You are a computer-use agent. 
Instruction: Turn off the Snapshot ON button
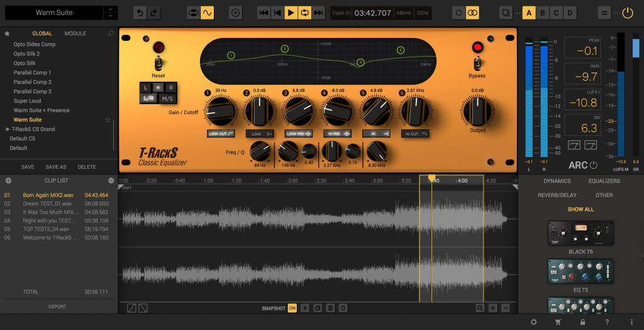point(292,308)
